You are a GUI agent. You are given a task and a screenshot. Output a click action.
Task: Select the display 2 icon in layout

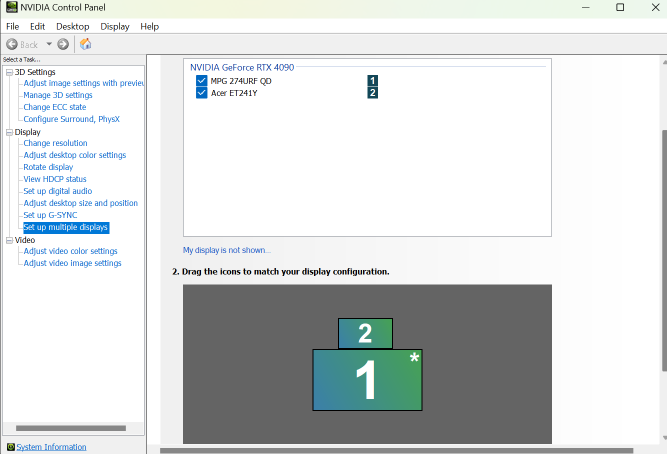[365, 333]
